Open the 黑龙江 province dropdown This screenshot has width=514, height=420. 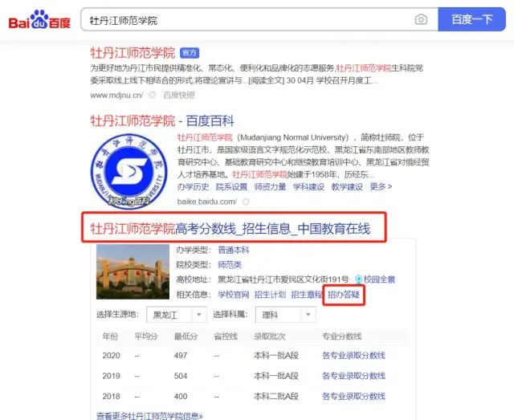click(177, 315)
